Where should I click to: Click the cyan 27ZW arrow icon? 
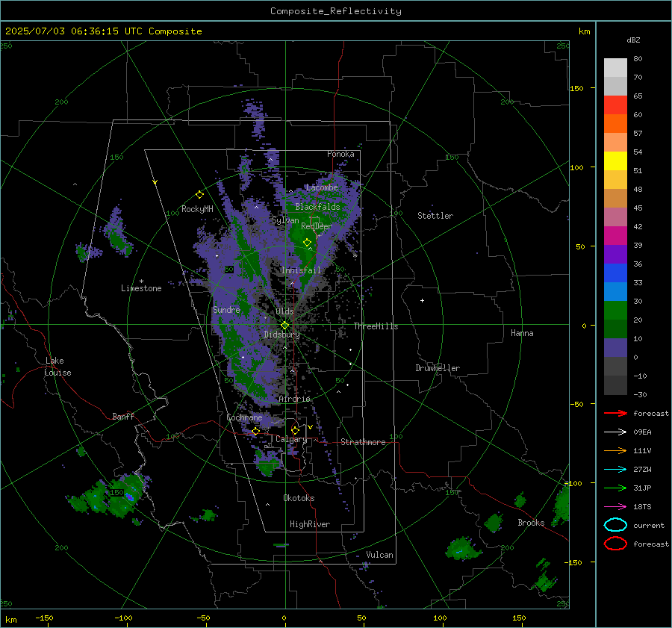point(615,470)
